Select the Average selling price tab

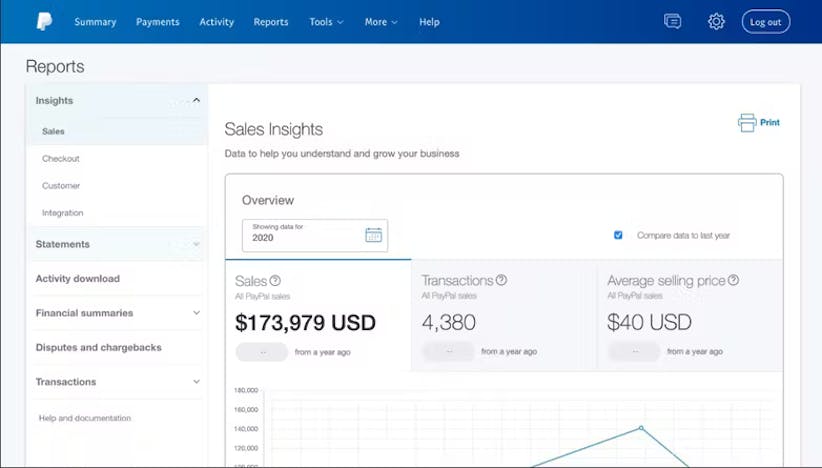coord(690,315)
